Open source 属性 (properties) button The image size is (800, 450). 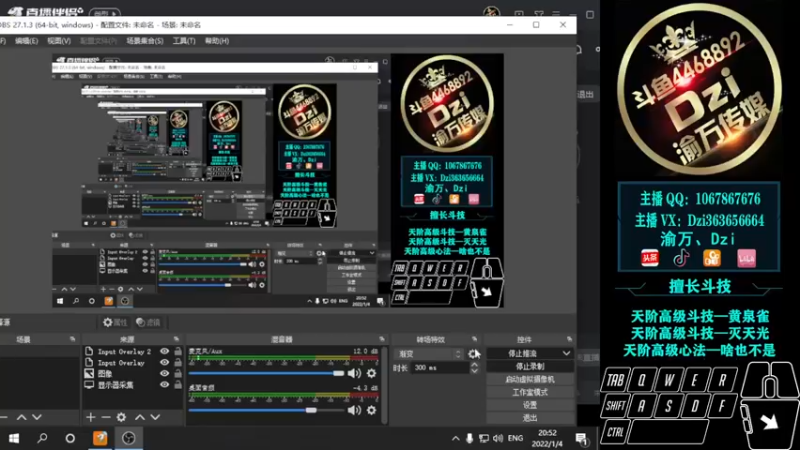tap(115, 322)
